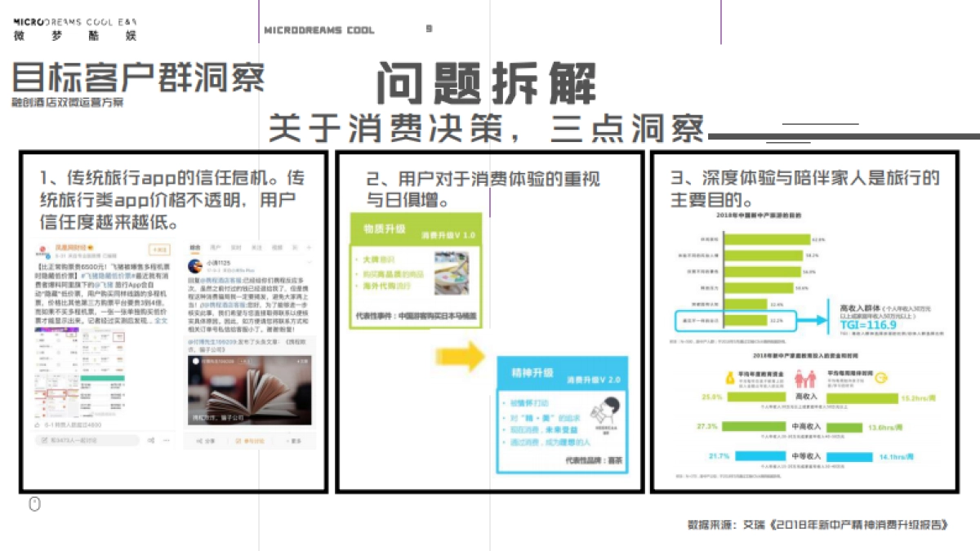Click the yellow icon beside 平均年度教育资金

pos(730,377)
